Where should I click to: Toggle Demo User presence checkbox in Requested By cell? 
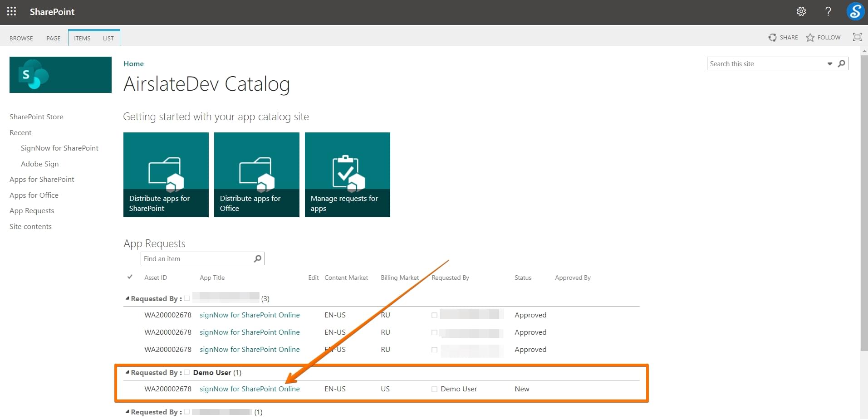(x=434, y=389)
